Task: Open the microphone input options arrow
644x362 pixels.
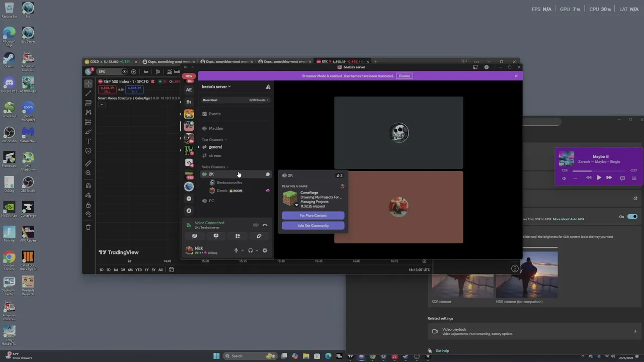Action: coord(243,250)
